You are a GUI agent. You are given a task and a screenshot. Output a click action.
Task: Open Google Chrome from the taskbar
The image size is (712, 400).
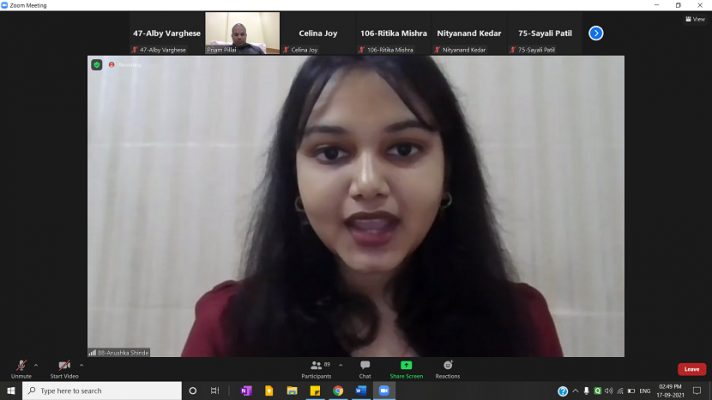(338, 391)
